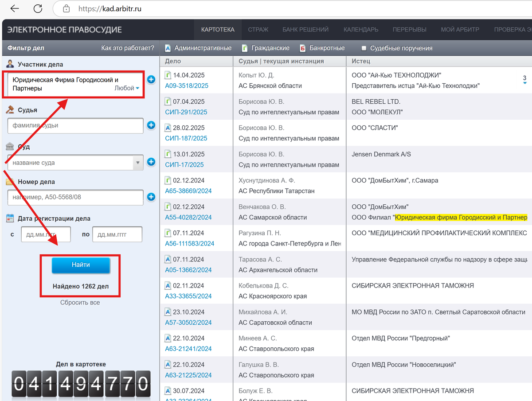
Task: Open the Любой participant type dropdown
Action: 127,88
